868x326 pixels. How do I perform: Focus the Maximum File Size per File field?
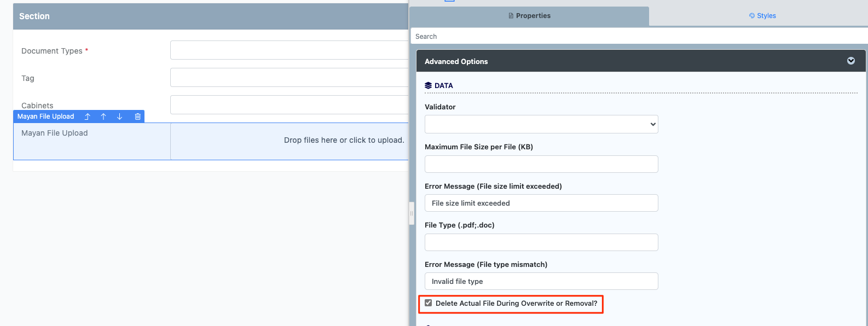tap(541, 164)
